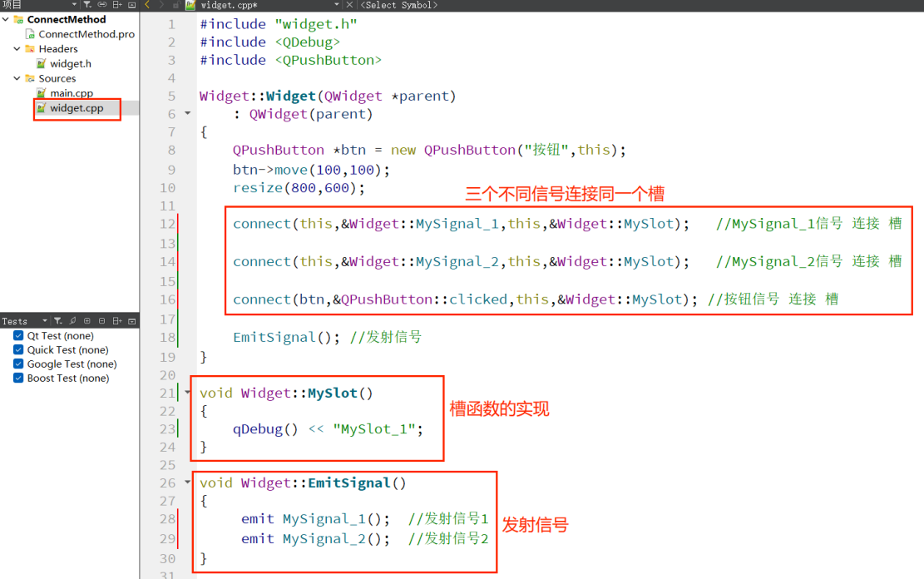924x579 pixels.
Task: Open the 项目 view dropdown arrow
Action: click(74, 5)
